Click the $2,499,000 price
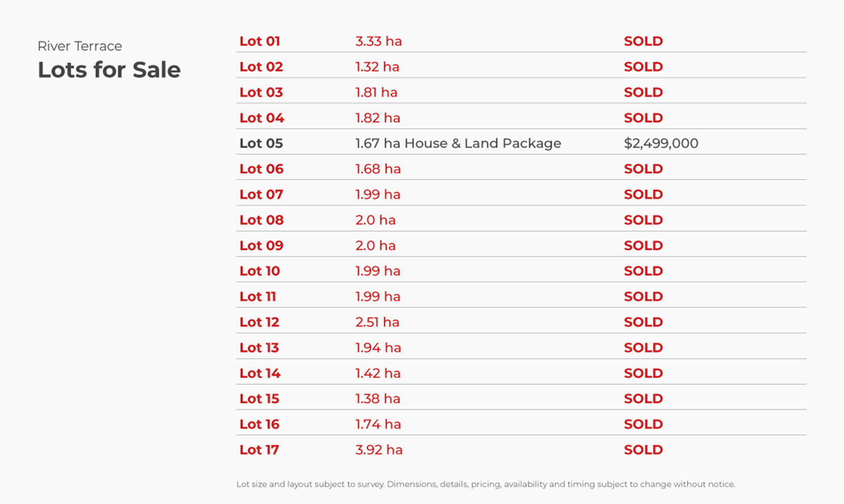 (x=661, y=143)
